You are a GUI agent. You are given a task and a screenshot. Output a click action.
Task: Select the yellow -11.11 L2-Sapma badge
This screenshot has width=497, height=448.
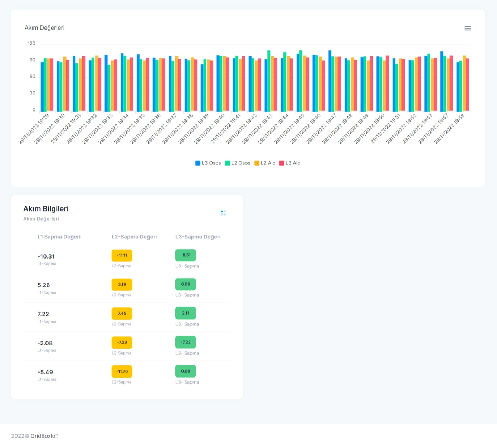coord(122,255)
